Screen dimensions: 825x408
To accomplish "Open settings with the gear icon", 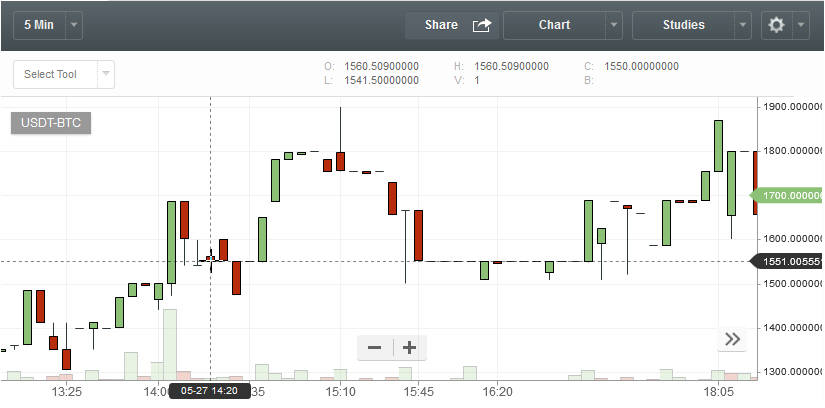I will [777, 25].
